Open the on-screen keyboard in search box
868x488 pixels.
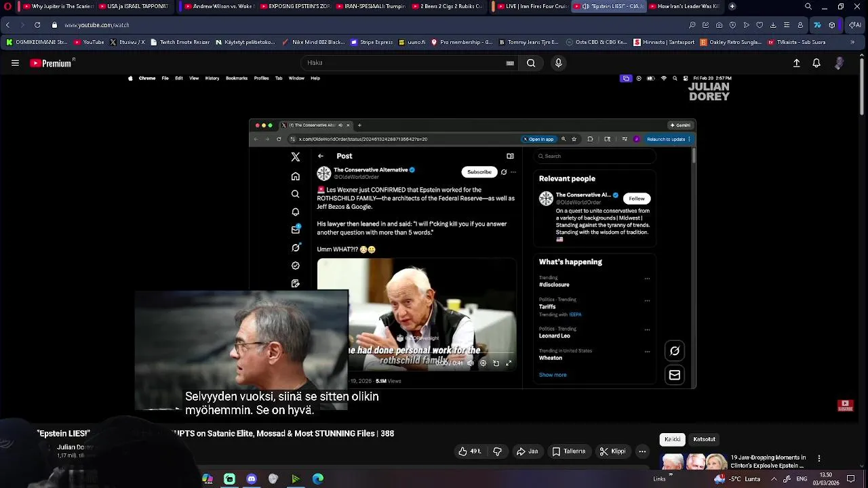pyautogui.click(x=510, y=63)
